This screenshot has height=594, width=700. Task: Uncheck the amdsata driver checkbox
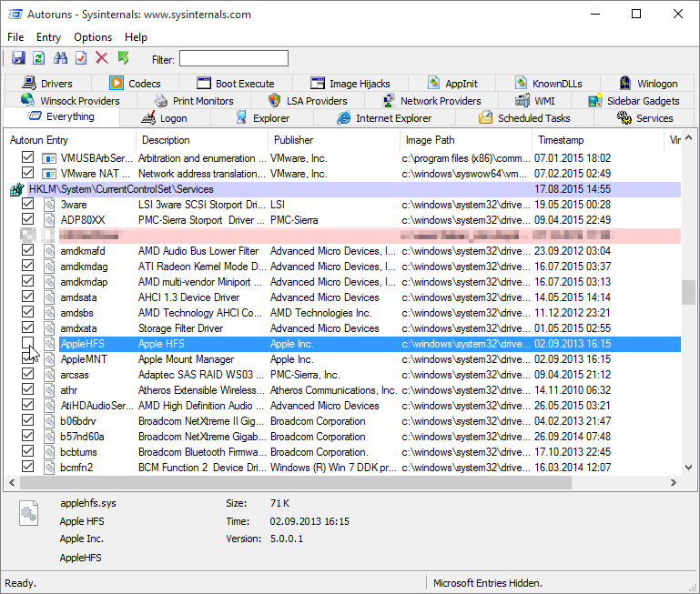point(28,297)
